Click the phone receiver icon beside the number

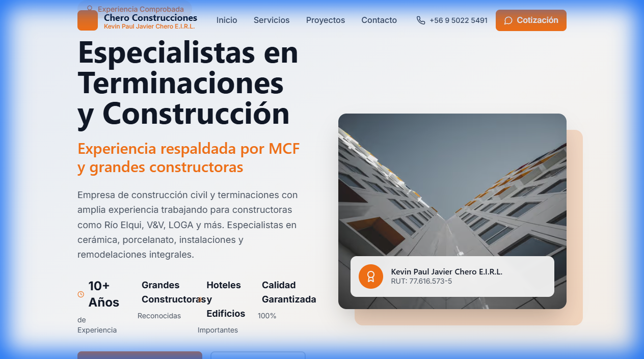click(x=420, y=20)
